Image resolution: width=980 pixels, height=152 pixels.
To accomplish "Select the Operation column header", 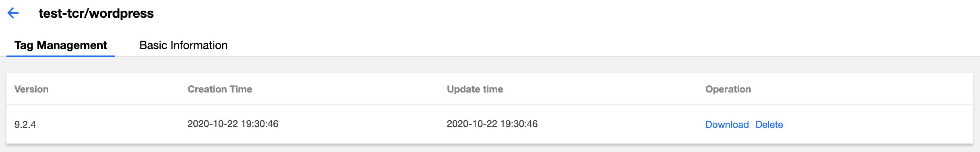I will pos(728,89).
